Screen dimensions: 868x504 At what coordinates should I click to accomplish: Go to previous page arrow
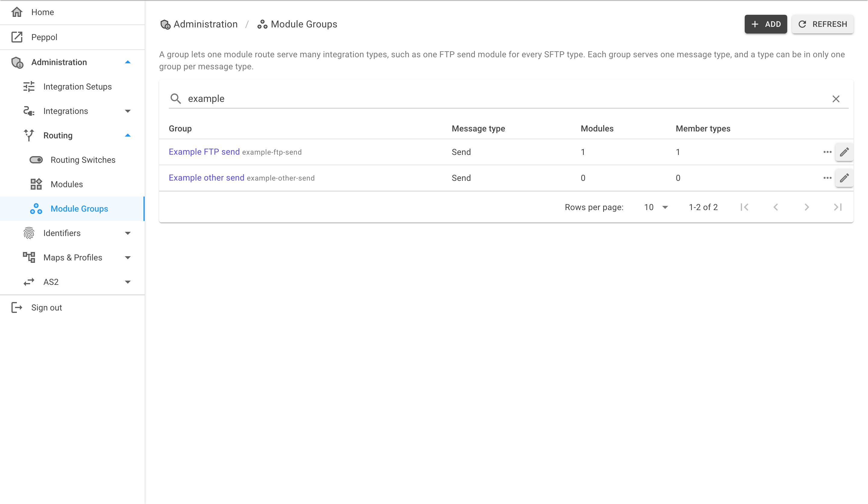[x=775, y=207]
